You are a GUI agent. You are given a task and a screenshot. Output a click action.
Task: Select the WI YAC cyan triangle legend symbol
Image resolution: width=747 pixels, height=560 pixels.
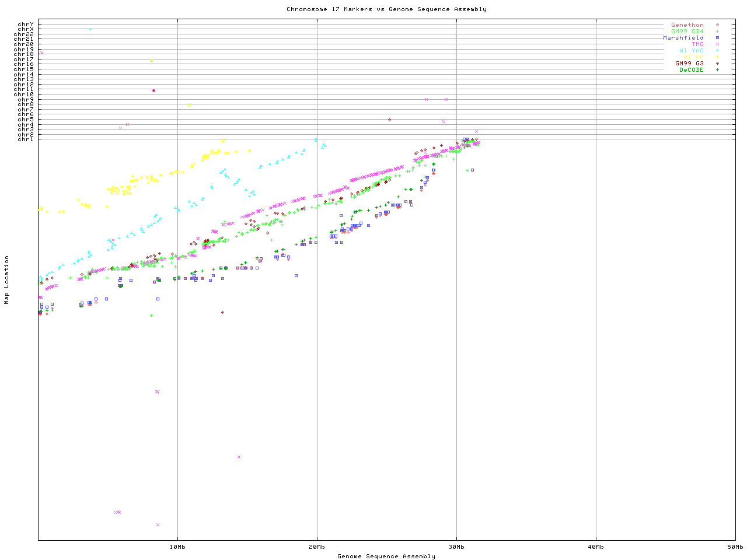[717, 51]
